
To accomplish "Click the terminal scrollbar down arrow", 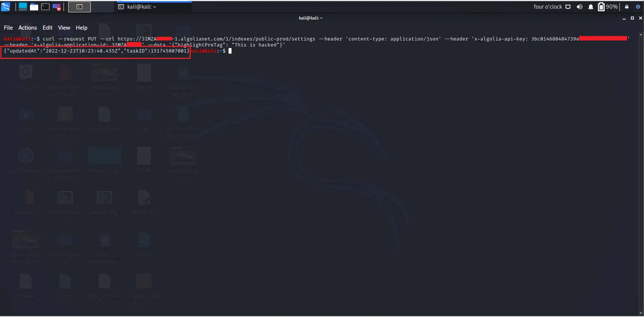I will point(641,313).
